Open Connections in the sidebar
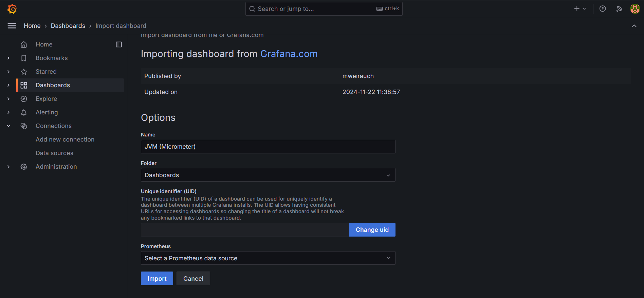The height and width of the screenshot is (298, 644). click(54, 126)
